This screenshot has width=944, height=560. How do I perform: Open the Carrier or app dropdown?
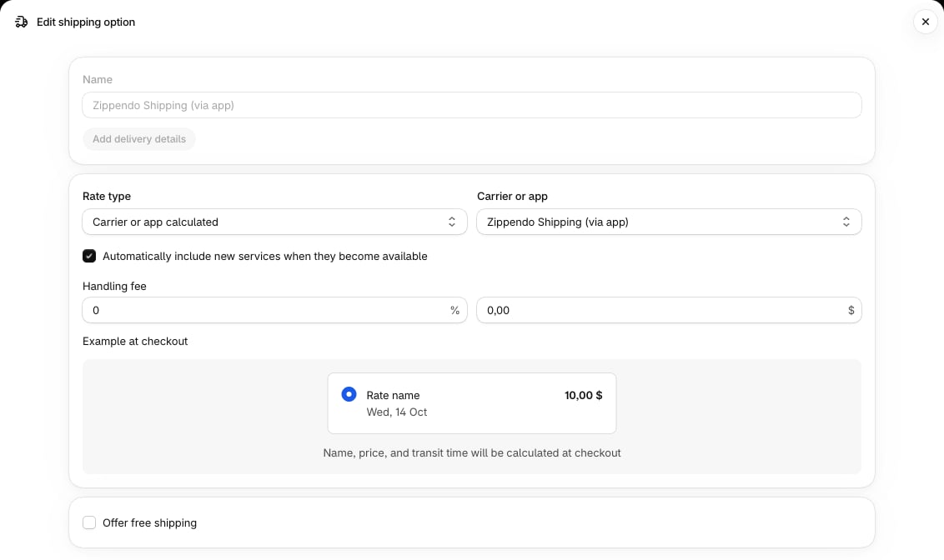click(x=669, y=222)
